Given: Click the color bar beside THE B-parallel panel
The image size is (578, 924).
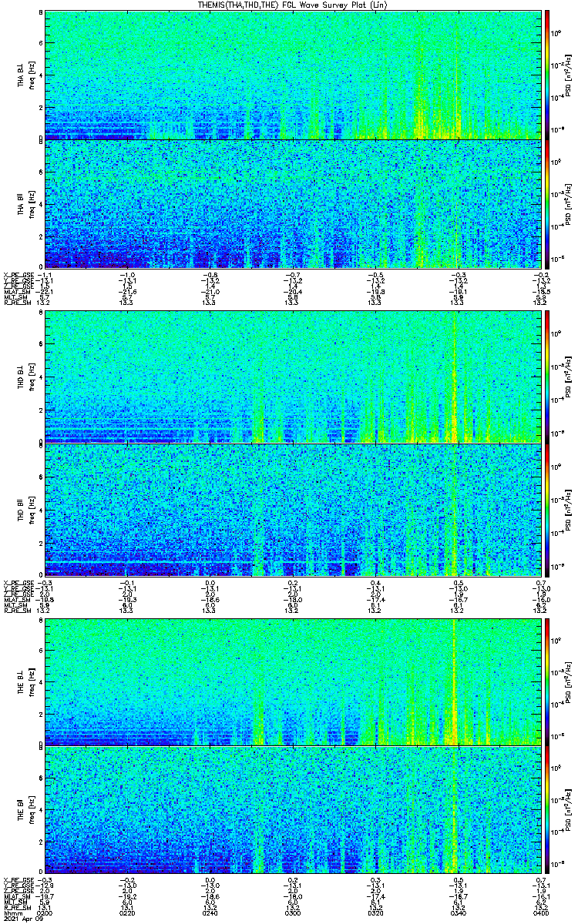Looking at the screenshot, I should [547, 811].
